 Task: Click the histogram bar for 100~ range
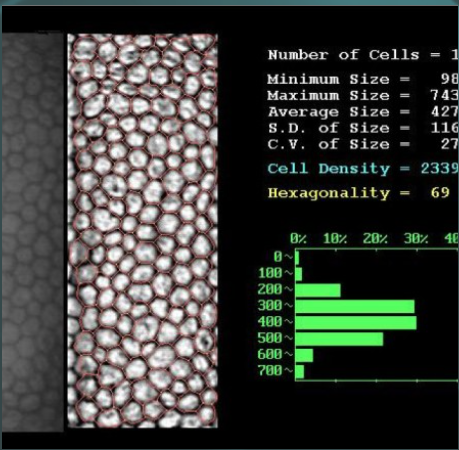pyautogui.click(x=299, y=274)
